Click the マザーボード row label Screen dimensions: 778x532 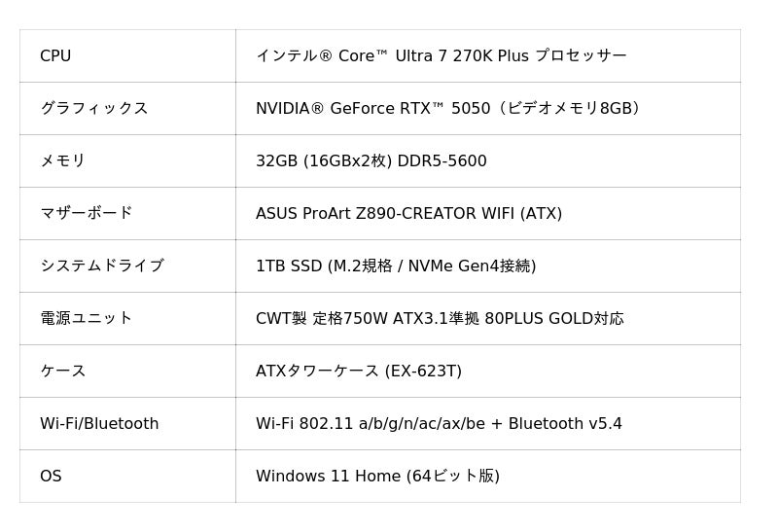click(86, 214)
